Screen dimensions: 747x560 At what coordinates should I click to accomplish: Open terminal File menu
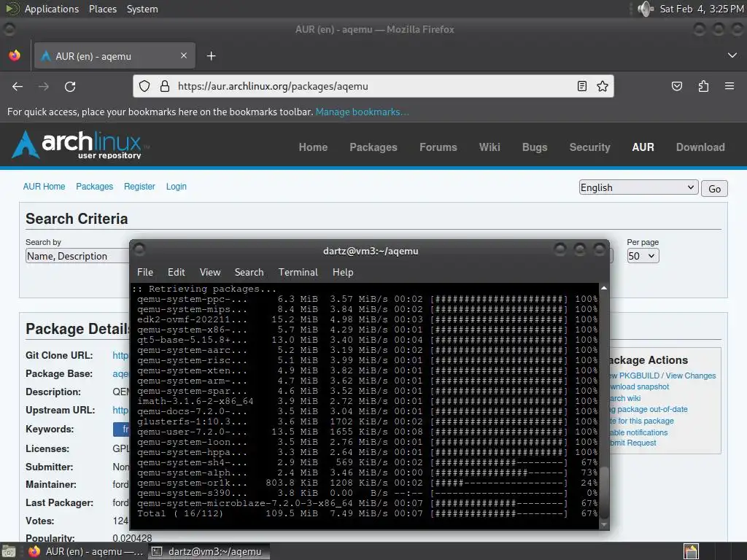tap(145, 272)
